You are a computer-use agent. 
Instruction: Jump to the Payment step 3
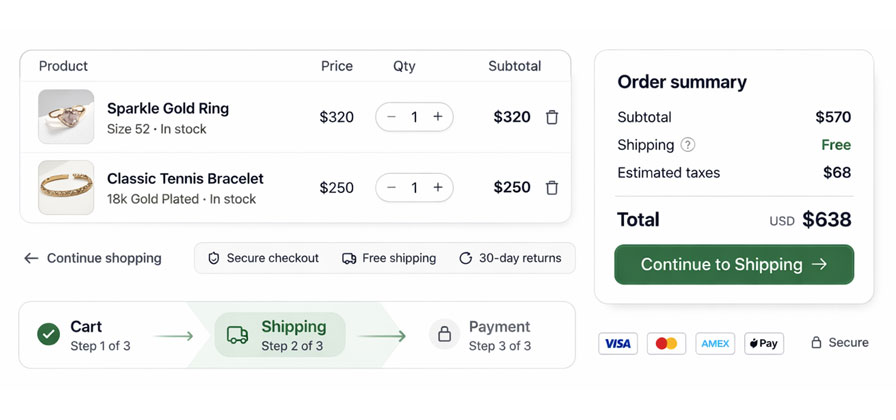coord(481,335)
